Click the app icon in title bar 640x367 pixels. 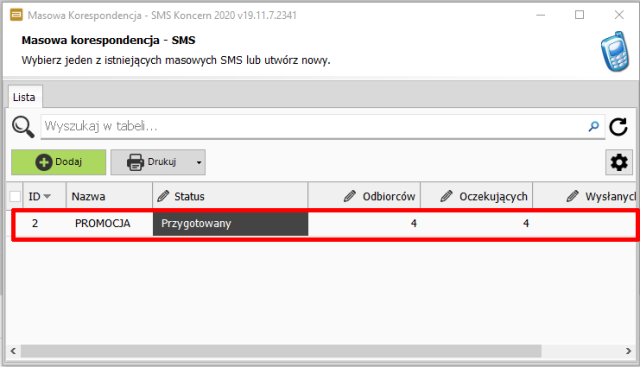[x=16, y=15]
